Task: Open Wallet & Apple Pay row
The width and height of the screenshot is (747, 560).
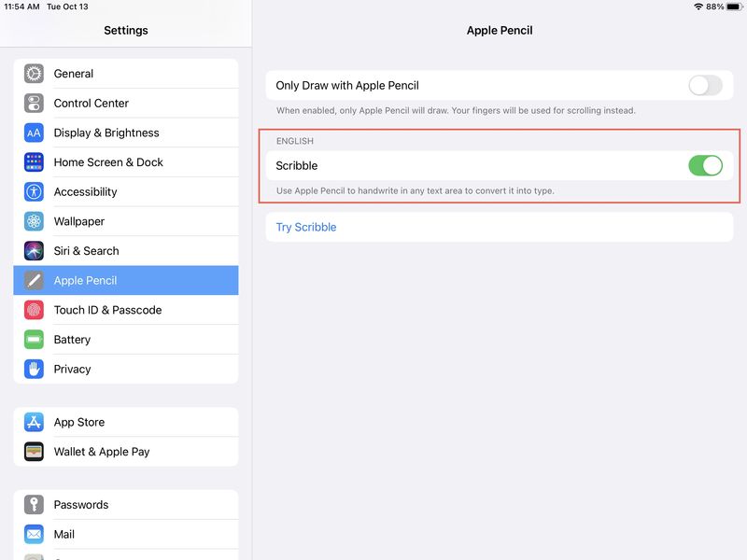Action: 126,452
